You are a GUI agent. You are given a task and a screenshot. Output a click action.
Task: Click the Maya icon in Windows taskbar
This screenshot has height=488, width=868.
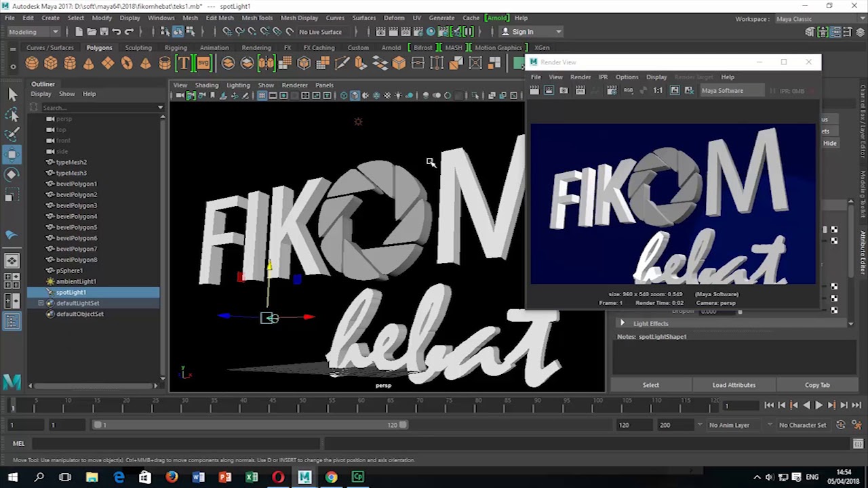pyautogui.click(x=304, y=477)
